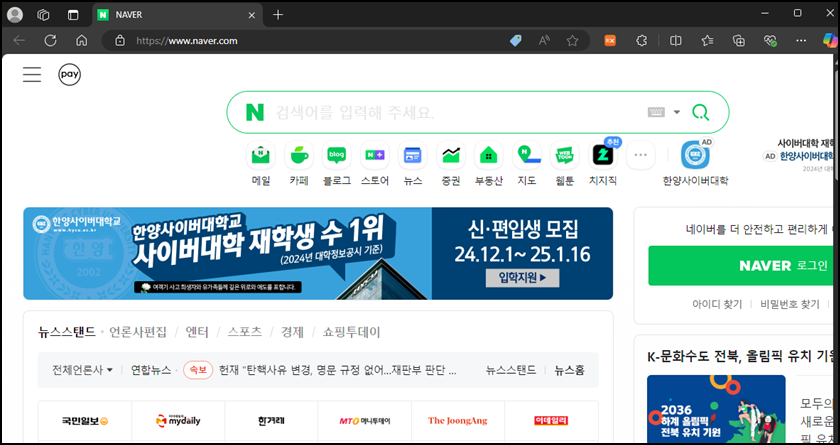Click the green search magnifier icon
This screenshot has height=445, width=840.
point(700,112)
